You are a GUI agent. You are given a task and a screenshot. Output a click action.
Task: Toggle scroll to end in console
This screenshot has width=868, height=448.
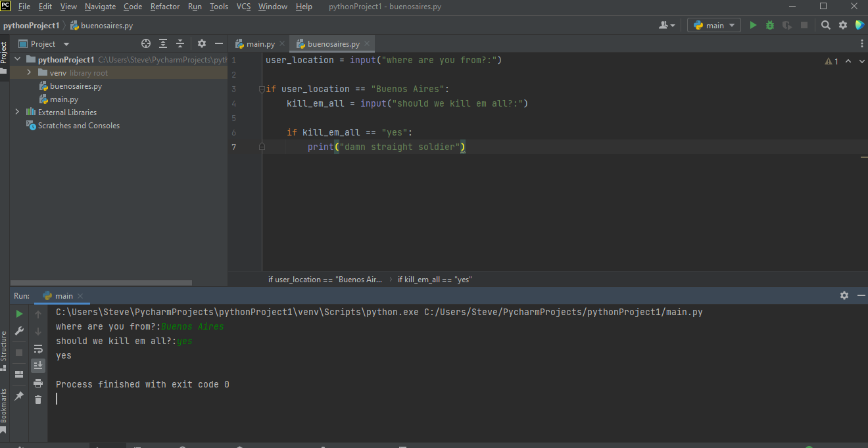[38, 365]
